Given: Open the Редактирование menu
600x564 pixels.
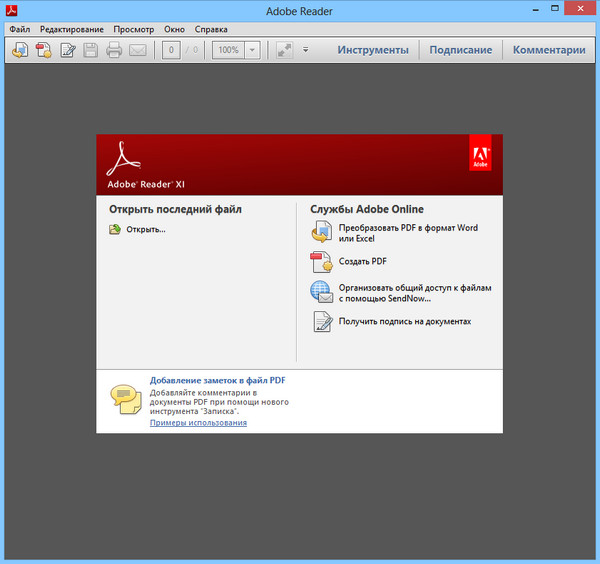Looking at the screenshot, I should [71, 29].
